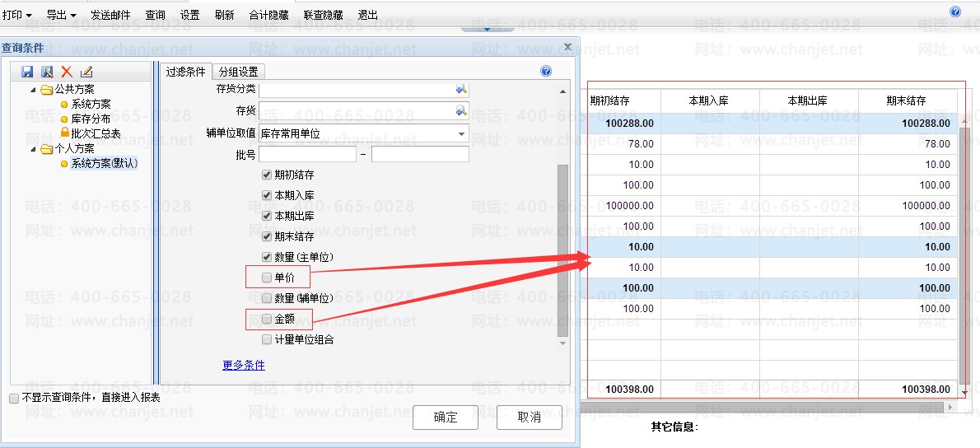The image size is (980, 448).
Task: Open the lookup icon in 存货分类 field
Action: click(x=461, y=89)
